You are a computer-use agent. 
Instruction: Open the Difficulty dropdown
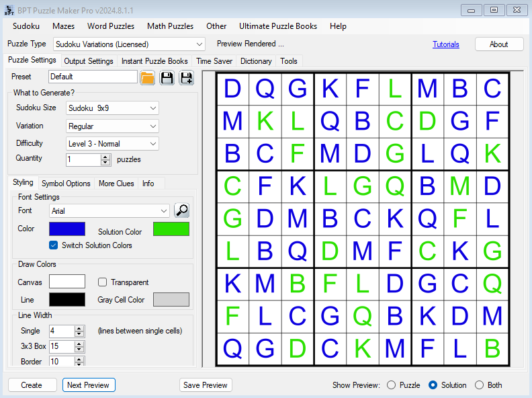153,144
